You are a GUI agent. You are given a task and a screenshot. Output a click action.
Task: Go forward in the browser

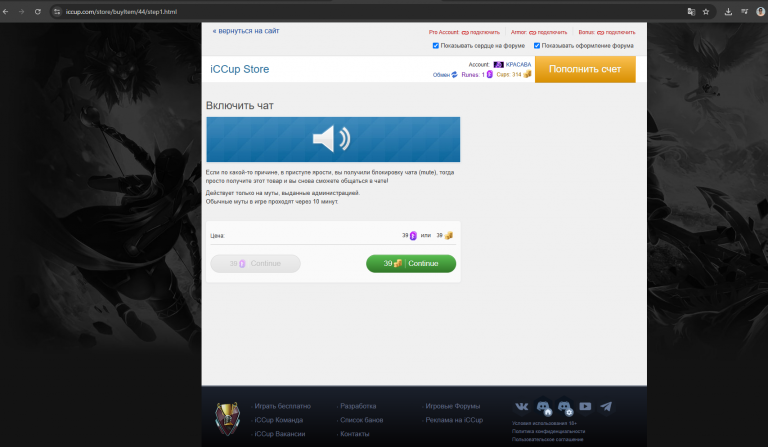[22, 12]
